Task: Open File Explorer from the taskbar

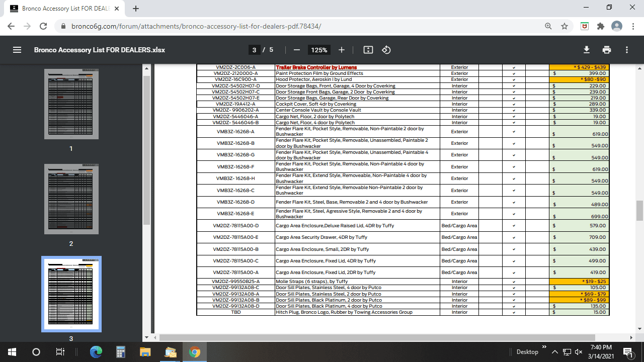Action: tap(145, 352)
